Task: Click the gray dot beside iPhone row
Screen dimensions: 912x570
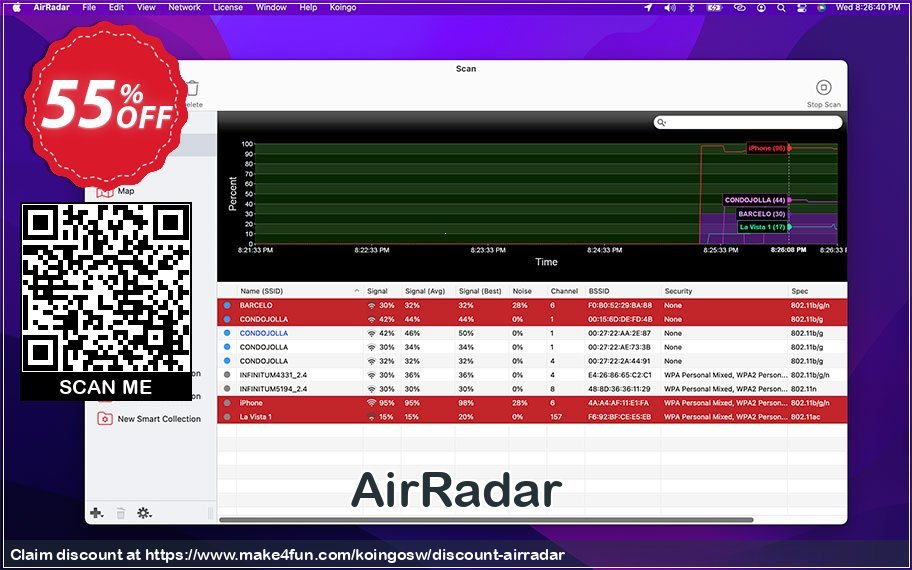Action: (227, 403)
